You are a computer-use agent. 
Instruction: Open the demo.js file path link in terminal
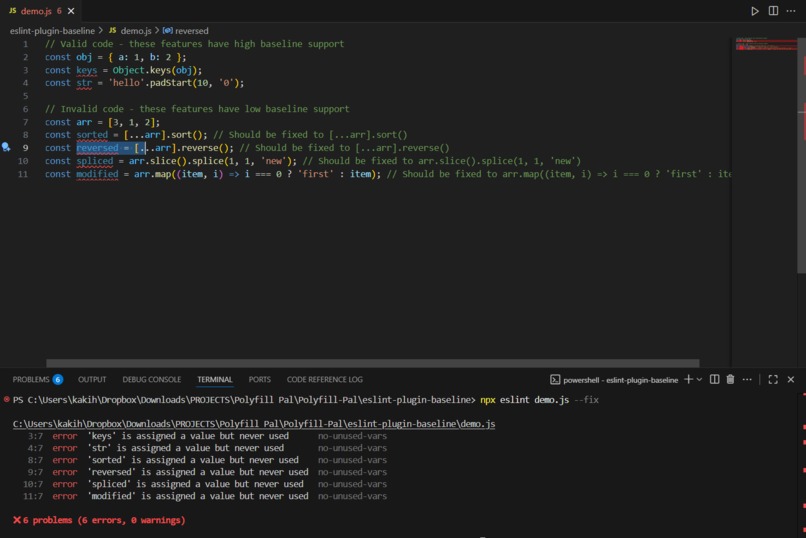tap(254, 424)
